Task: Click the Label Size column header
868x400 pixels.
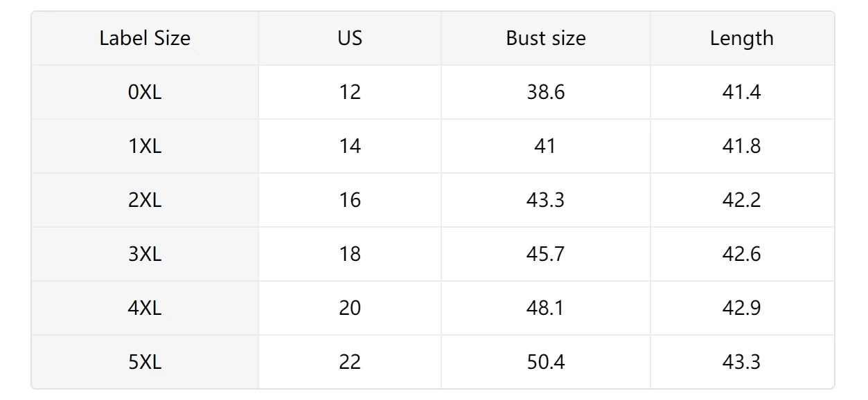Action: click(x=145, y=38)
